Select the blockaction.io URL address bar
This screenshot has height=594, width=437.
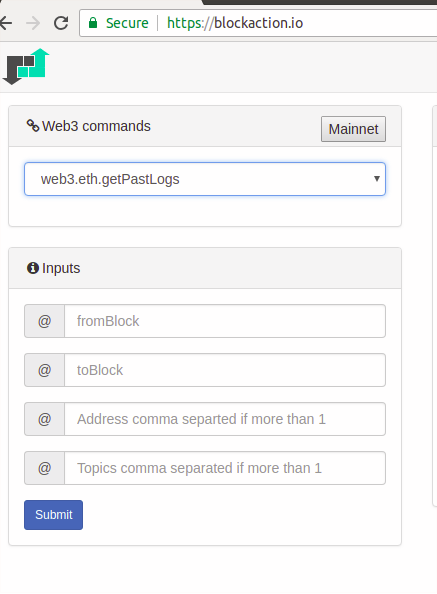[258, 23]
